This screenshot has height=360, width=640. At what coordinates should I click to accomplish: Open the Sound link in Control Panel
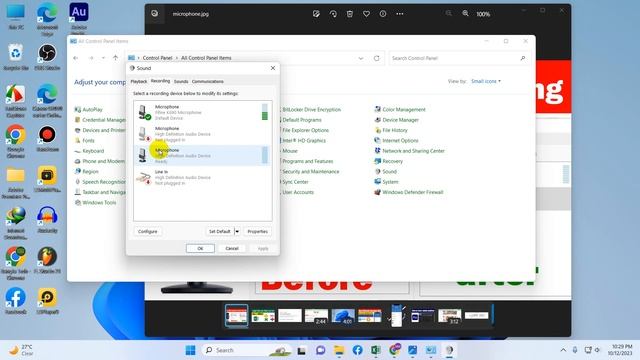click(389, 171)
